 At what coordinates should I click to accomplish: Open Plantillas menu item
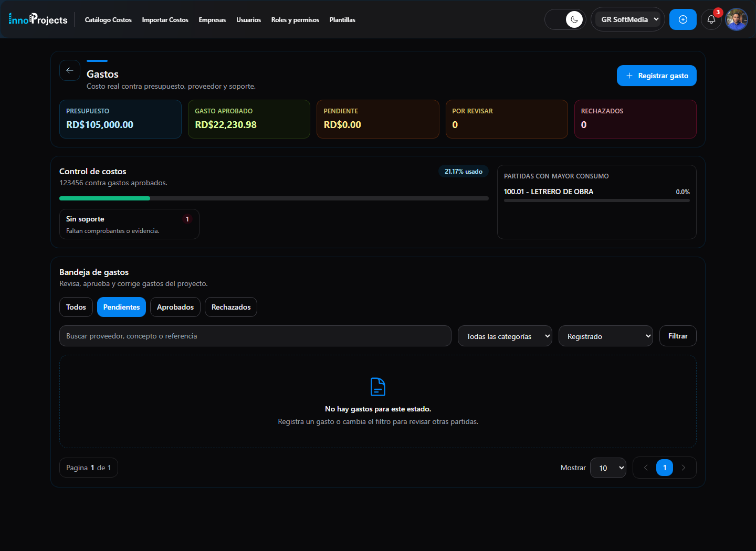342,20
